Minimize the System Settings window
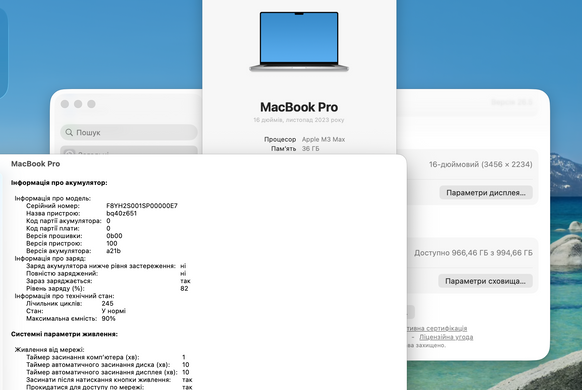The width and height of the screenshot is (582, 390). [78, 104]
